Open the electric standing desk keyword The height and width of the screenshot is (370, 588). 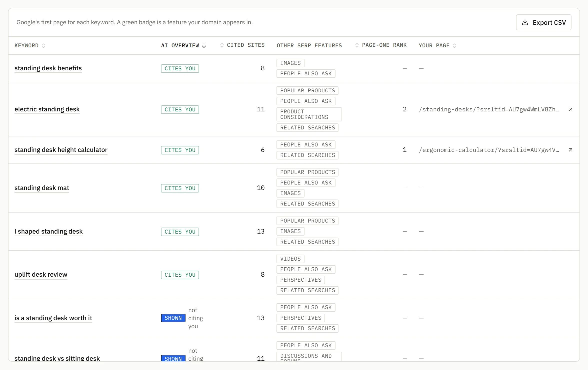pos(47,109)
